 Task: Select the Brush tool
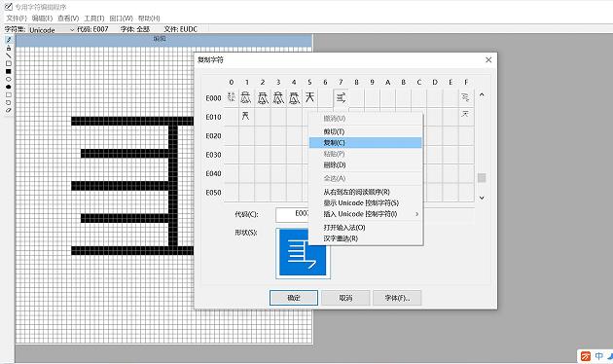[8, 48]
